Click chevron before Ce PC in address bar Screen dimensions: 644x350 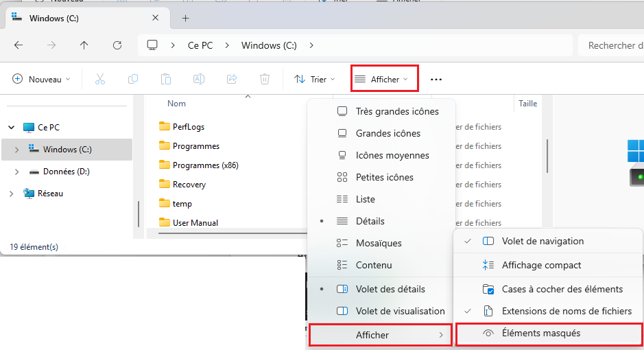(x=173, y=45)
